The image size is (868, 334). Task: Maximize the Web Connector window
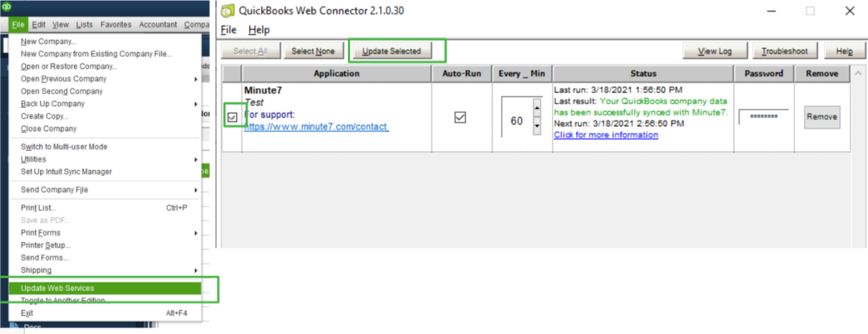pyautogui.click(x=810, y=11)
